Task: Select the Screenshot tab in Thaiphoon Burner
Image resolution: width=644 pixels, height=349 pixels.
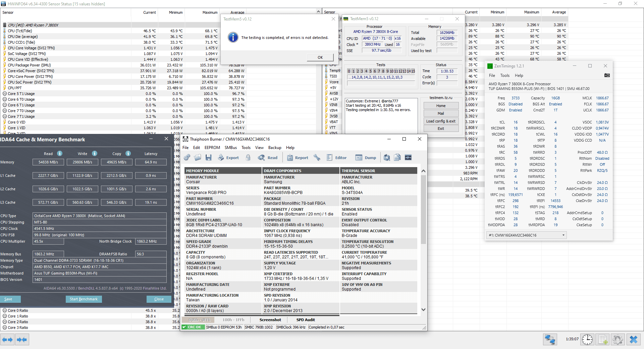Action: 270,320
